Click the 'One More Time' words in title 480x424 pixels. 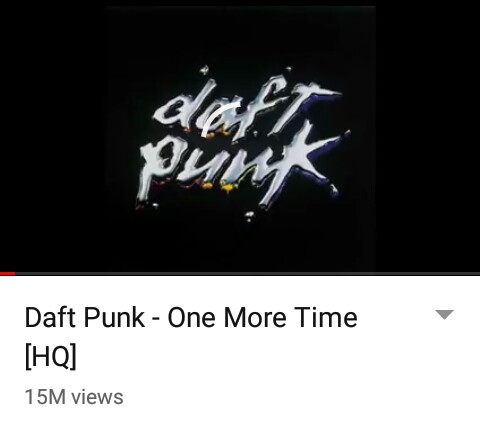coord(262,317)
